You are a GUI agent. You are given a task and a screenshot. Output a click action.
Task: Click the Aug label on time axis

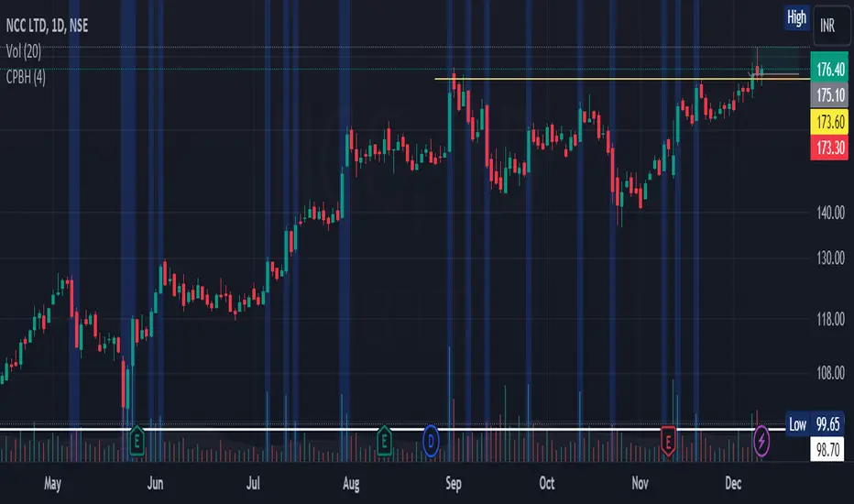[x=351, y=483]
